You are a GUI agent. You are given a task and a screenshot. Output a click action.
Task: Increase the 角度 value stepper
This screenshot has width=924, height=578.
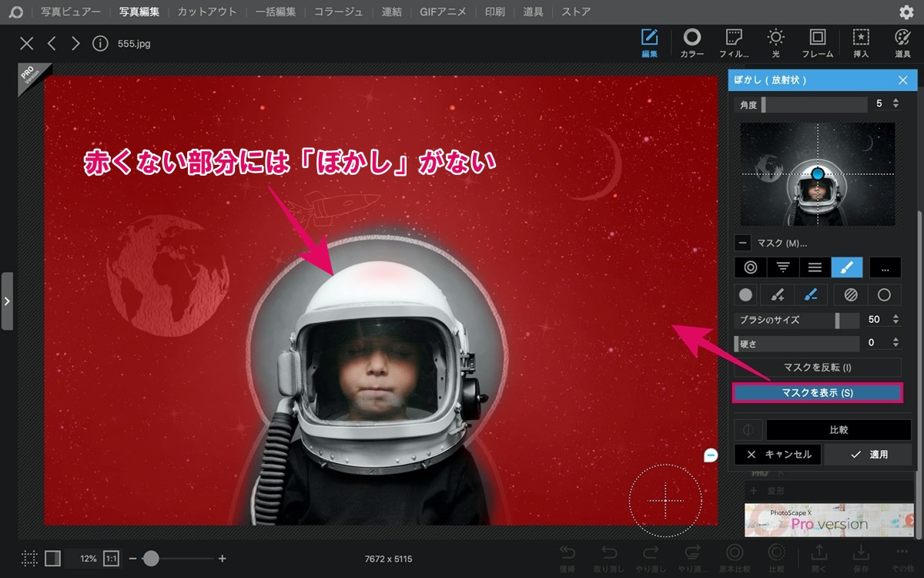pos(895,99)
